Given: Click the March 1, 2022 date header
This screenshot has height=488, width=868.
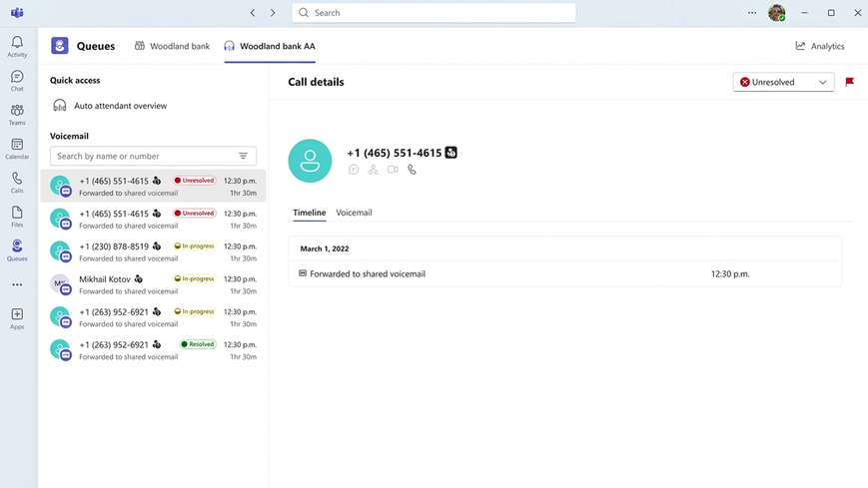Looking at the screenshot, I should [x=325, y=248].
